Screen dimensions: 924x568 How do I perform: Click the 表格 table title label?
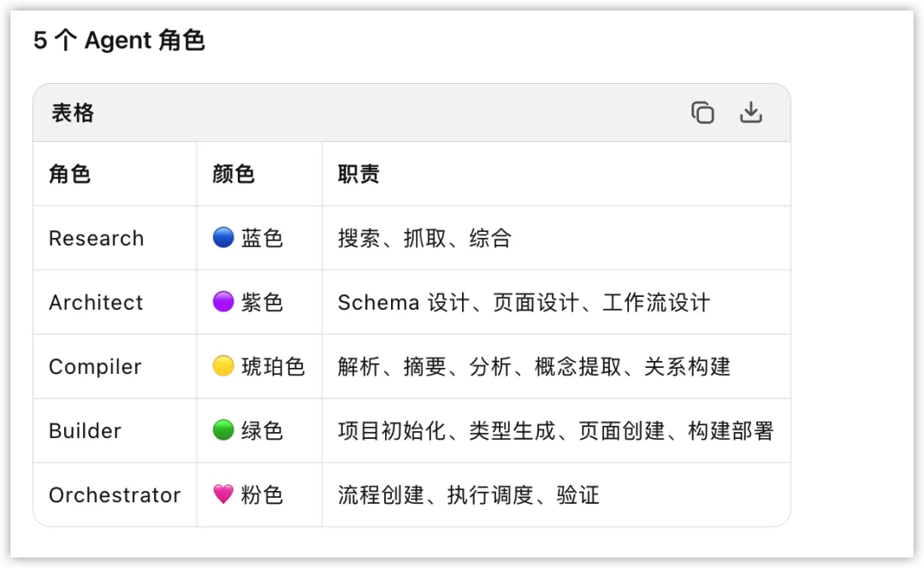pos(73,113)
